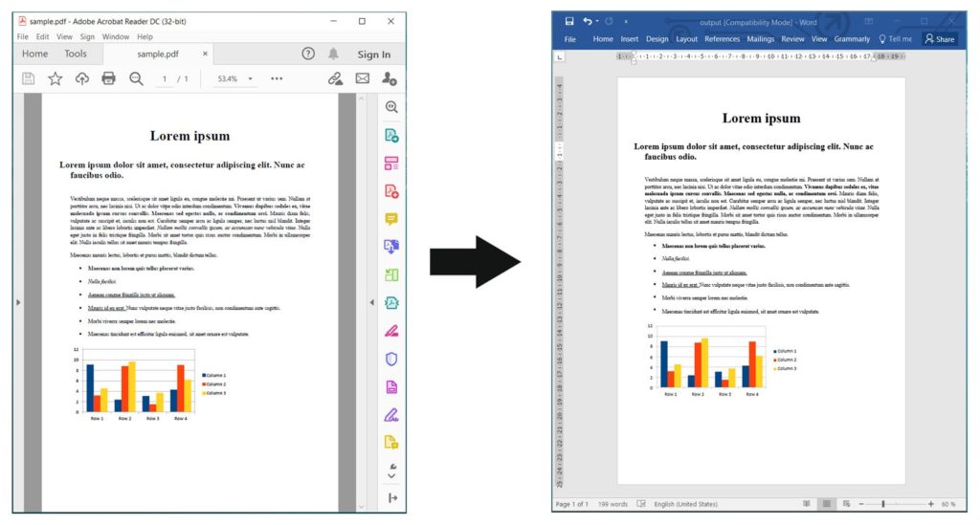The image size is (980, 525).
Task: Click the Print icon in Acrobat toolbar
Action: click(108, 78)
